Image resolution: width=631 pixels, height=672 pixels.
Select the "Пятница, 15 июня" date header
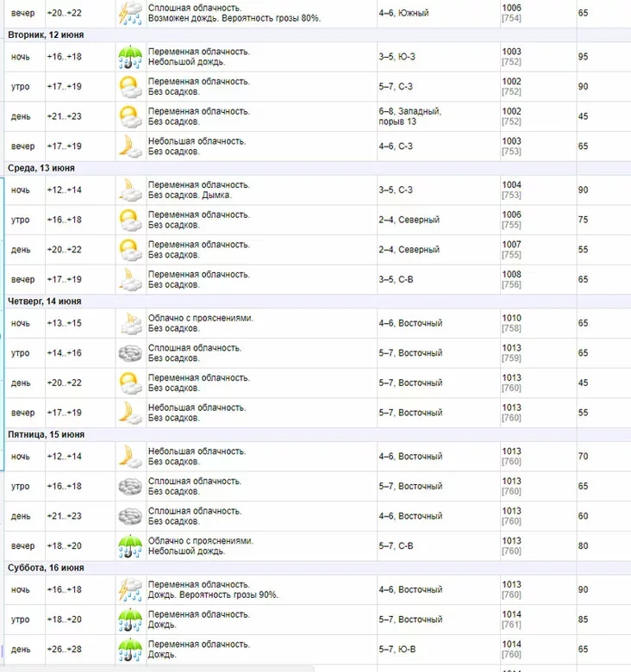(x=46, y=434)
